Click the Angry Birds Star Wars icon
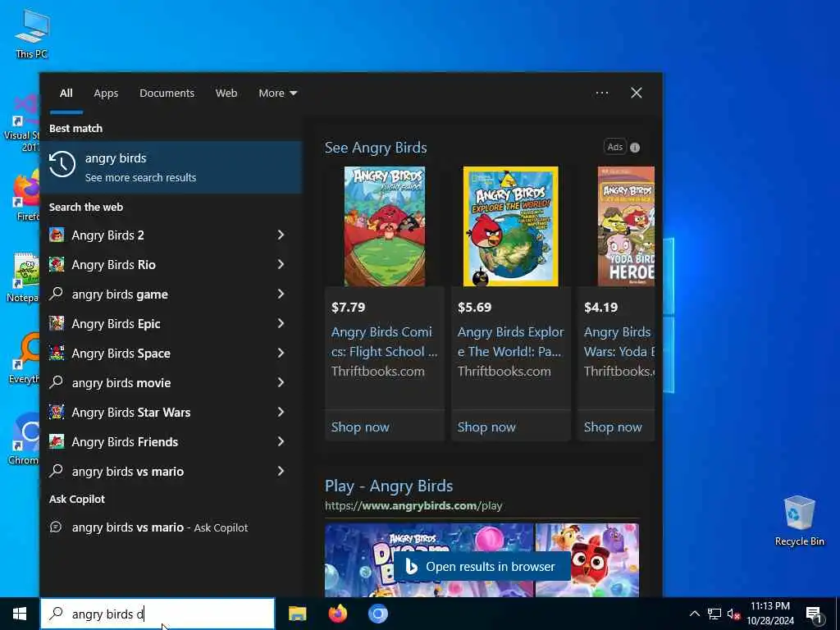 pos(57,412)
